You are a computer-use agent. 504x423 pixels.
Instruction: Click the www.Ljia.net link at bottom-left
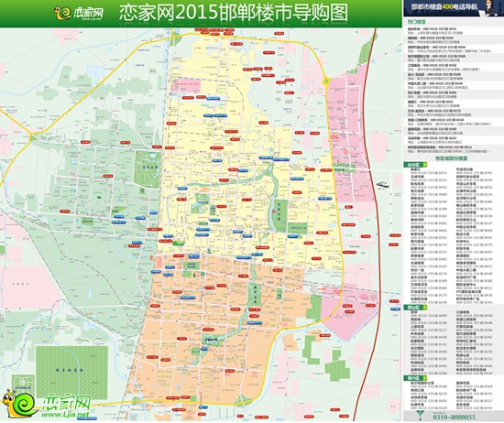pyautogui.click(x=65, y=415)
